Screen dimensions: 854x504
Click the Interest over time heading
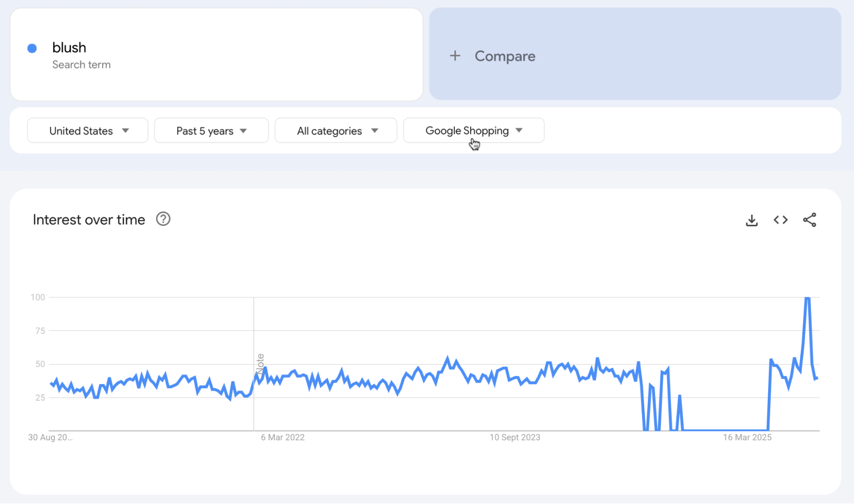[x=89, y=219]
